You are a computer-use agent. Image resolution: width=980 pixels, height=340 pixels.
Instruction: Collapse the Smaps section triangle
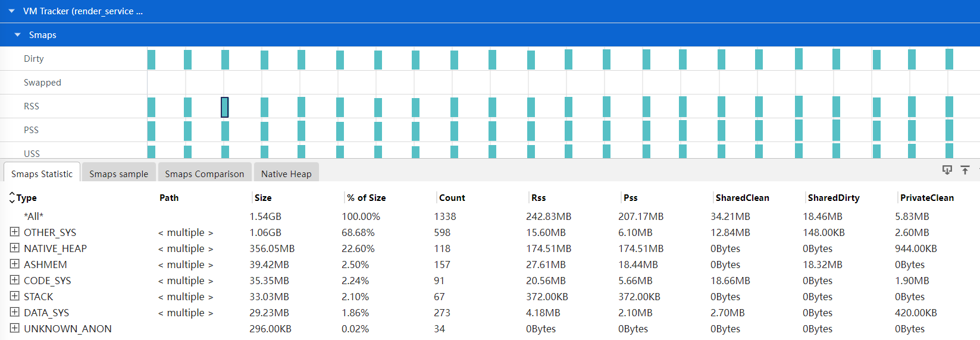(x=17, y=35)
